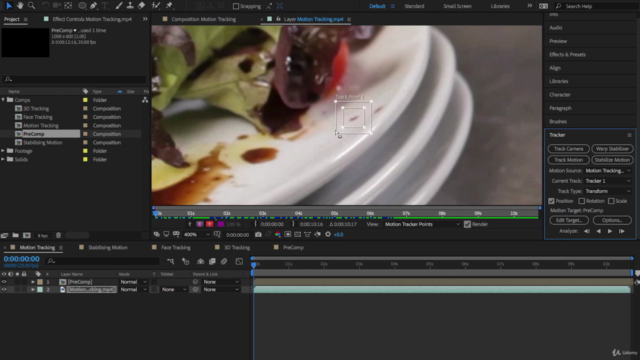This screenshot has height=360, width=640.
Task: Switch to the Standard workspace
Action: (414, 6)
